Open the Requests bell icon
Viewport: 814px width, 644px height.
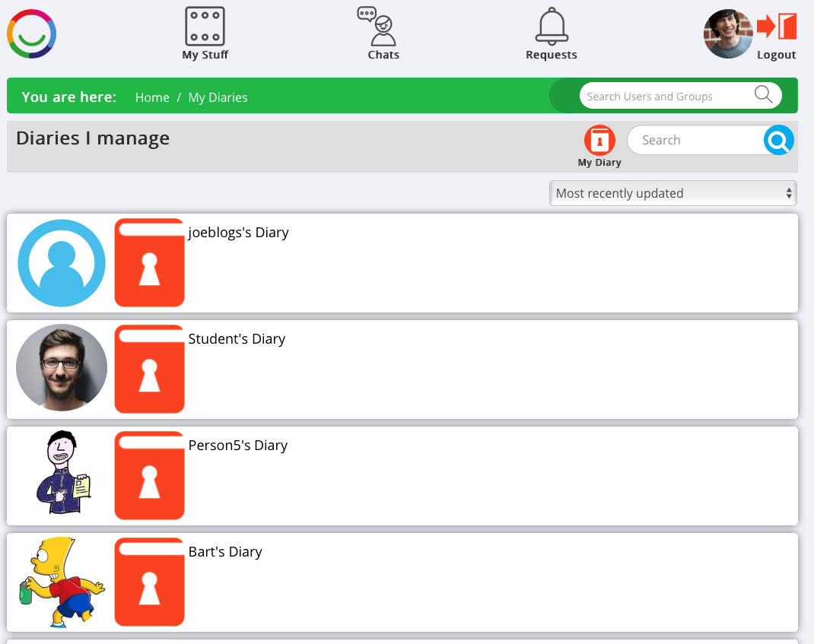552,27
